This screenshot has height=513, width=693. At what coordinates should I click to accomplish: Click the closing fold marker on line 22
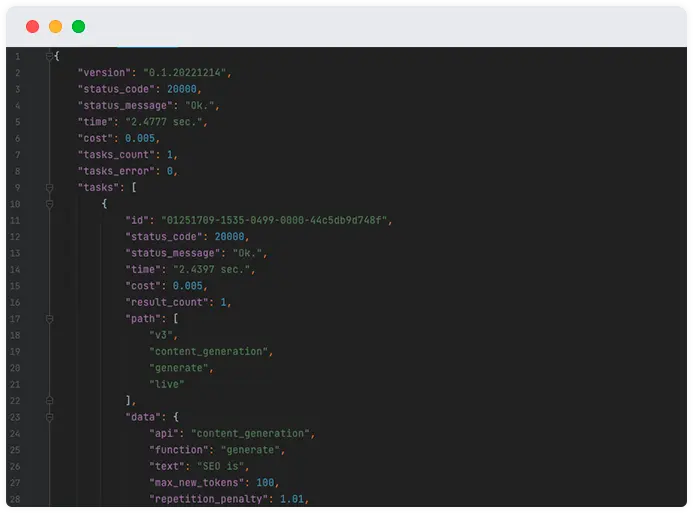pyautogui.click(x=50, y=401)
